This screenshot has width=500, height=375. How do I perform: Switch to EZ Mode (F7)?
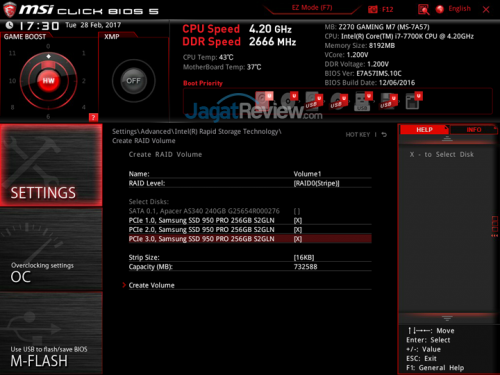click(312, 8)
